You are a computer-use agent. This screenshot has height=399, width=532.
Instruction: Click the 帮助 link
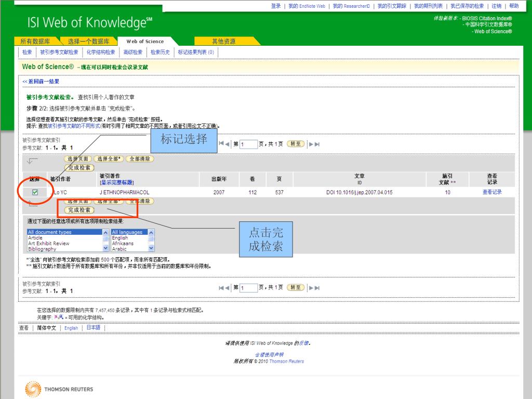pyautogui.click(x=514, y=6)
